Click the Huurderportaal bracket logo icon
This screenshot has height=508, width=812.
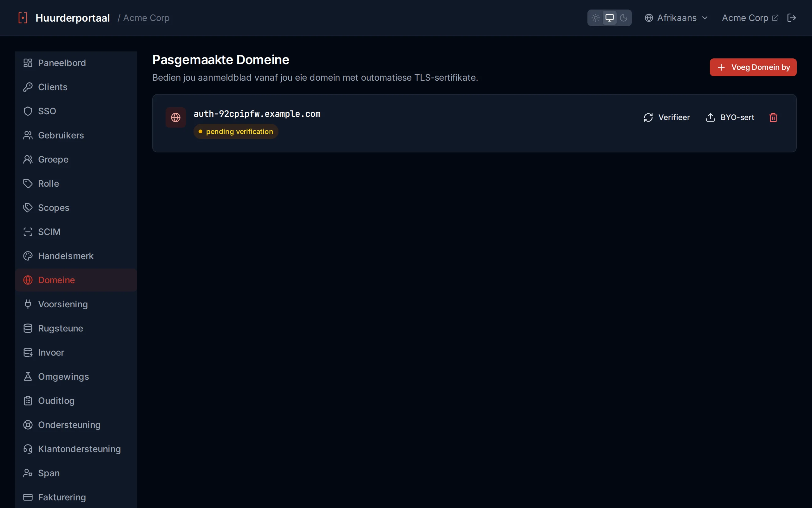pyautogui.click(x=23, y=18)
